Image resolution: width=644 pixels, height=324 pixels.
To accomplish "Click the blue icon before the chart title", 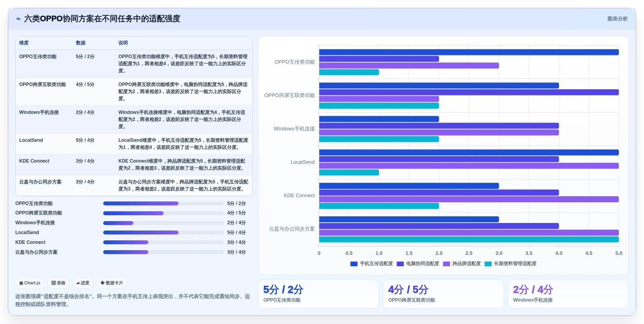I will pos(18,19).
